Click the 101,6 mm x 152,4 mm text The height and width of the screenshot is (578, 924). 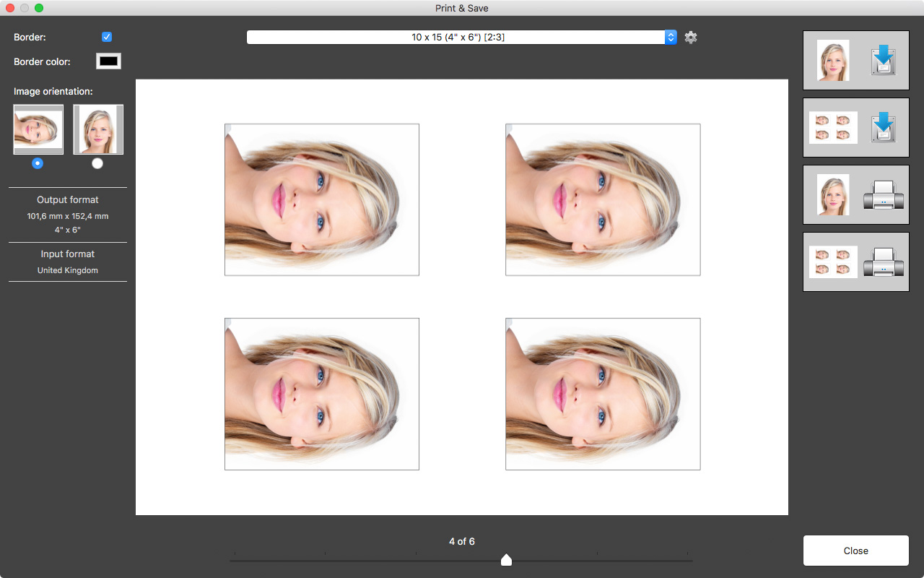coord(68,216)
